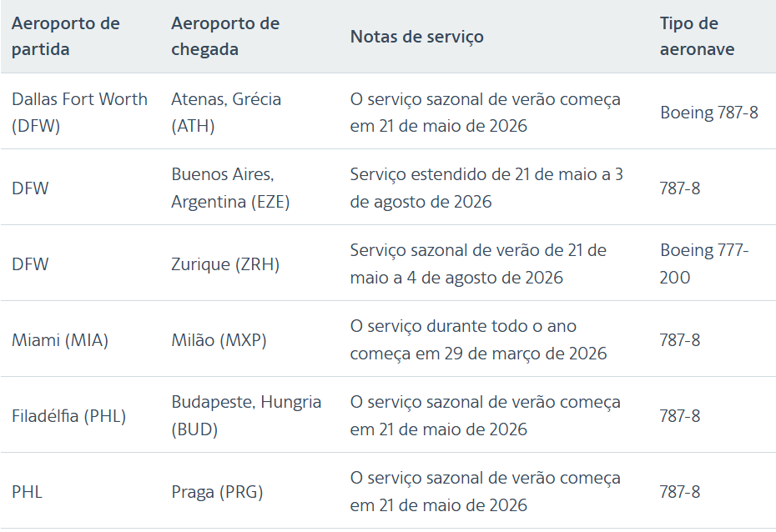
Task: Select the extended service note ending 3 de agosto
Action: tap(486, 188)
